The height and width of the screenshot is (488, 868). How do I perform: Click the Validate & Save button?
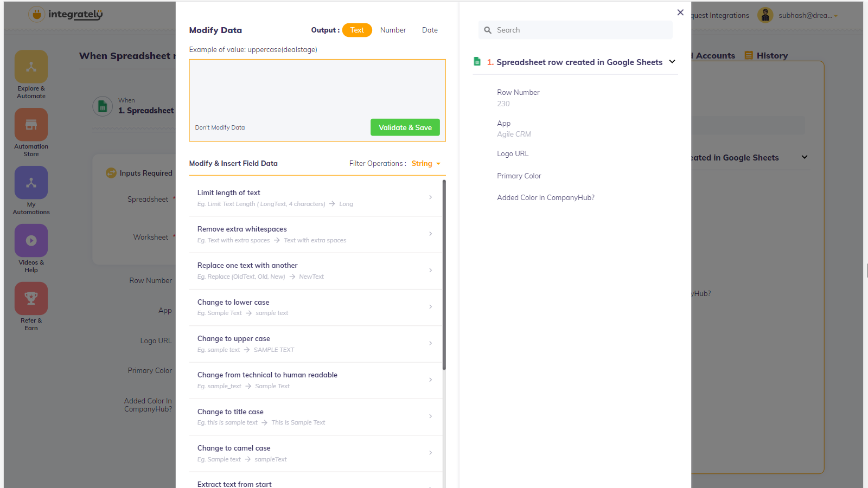tap(405, 127)
